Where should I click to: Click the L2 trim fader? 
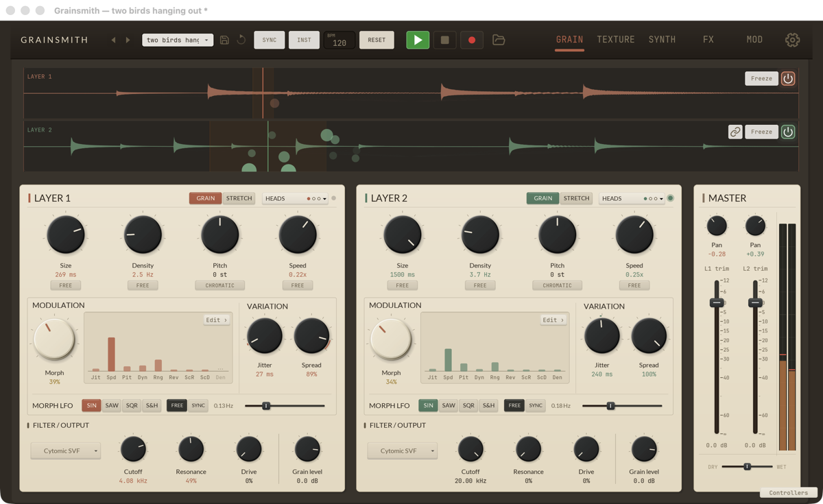(x=754, y=302)
